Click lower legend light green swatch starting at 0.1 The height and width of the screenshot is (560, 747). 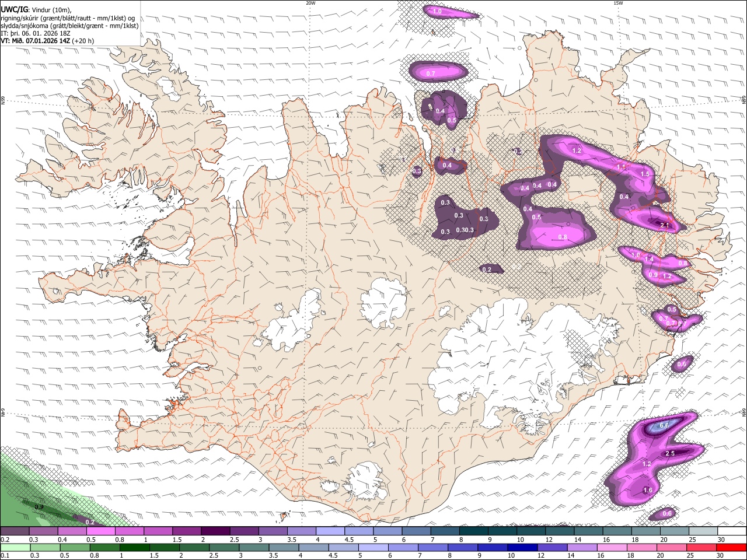tap(15, 548)
